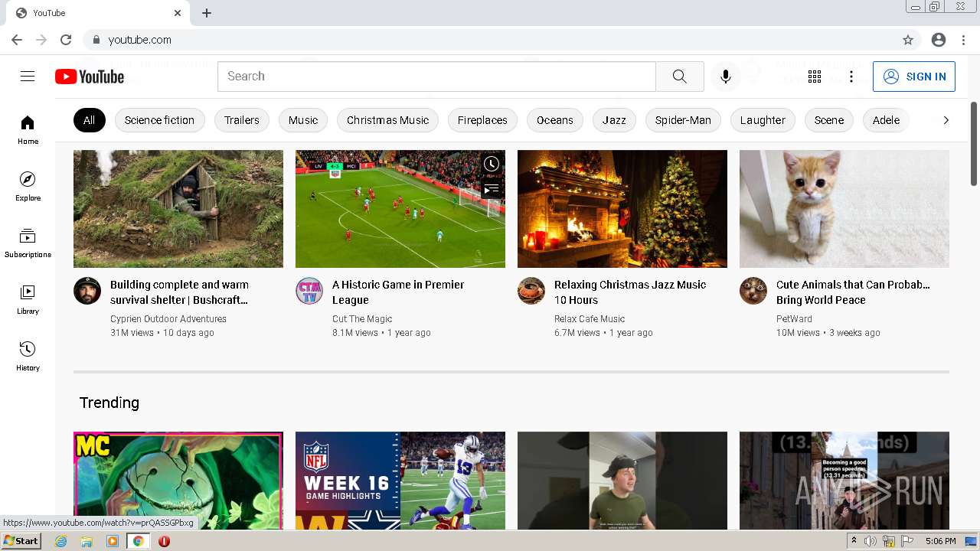Image resolution: width=980 pixels, height=551 pixels.
Task: Go to Home in sidebar
Action: click(28, 130)
